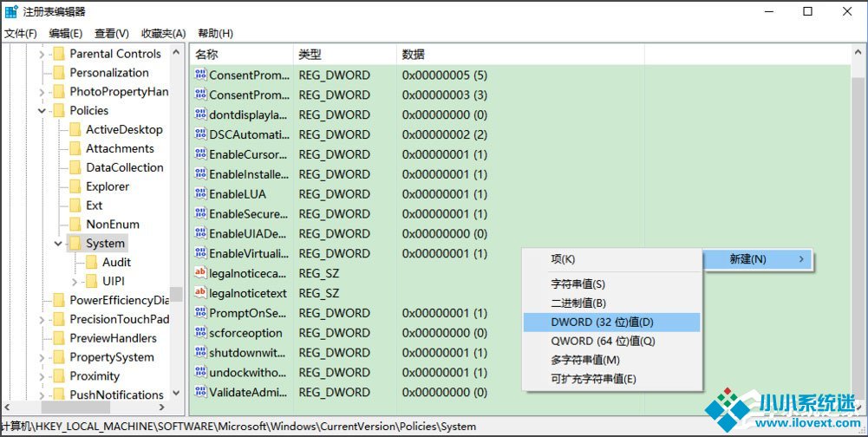
Task: Click the legalnoticecaption string value icon
Action: [200, 273]
